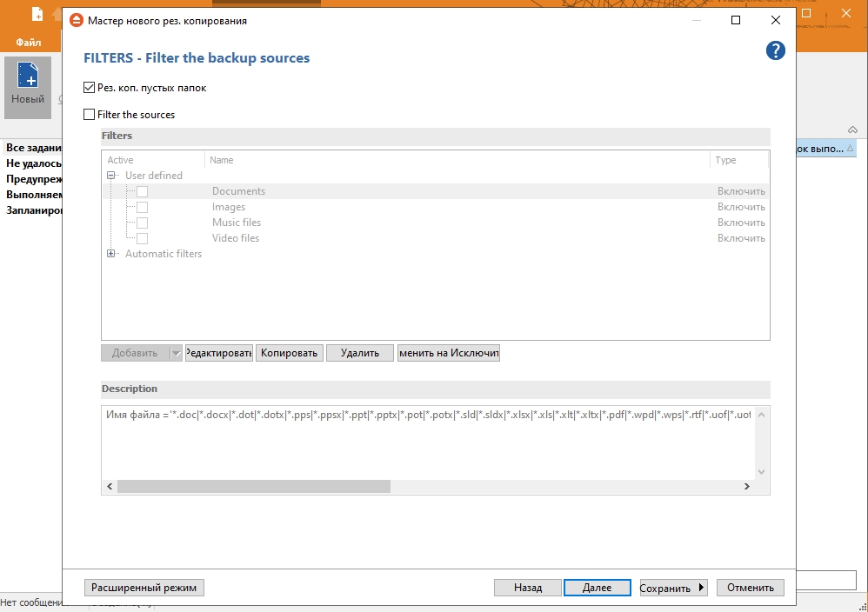Tick the Documents filter checkbox
The width and height of the screenshot is (868, 612).
click(x=143, y=191)
